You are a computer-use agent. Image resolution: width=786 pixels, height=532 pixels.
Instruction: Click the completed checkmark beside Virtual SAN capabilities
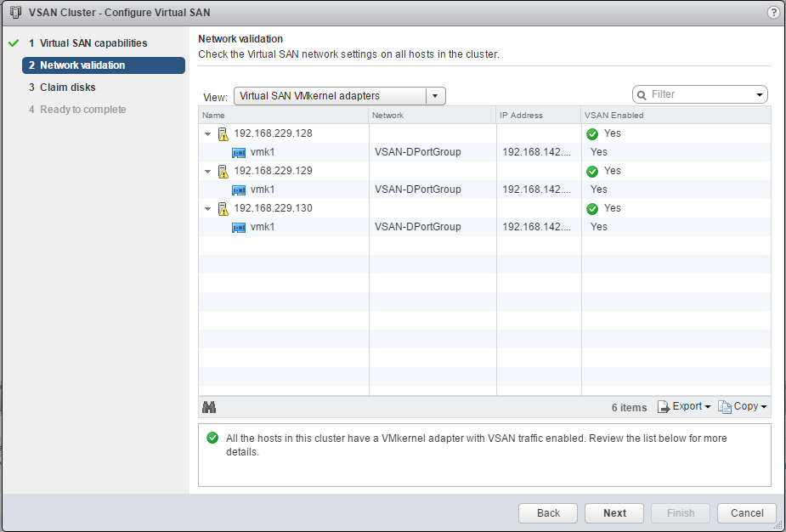click(14, 42)
